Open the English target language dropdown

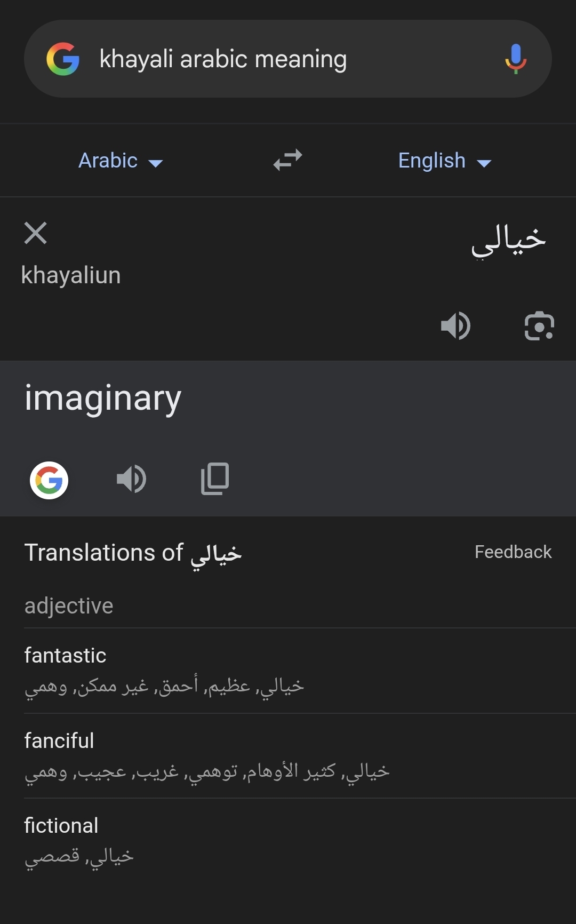[x=445, y=161]
